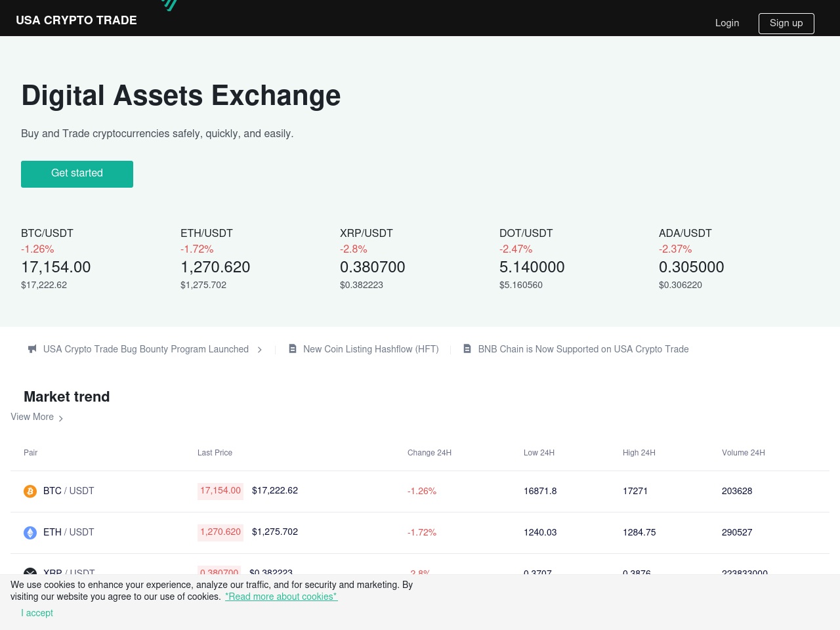Click ETH 24H high value 1284.75
This screenshot has width=840, height=630.
(639, 532)
